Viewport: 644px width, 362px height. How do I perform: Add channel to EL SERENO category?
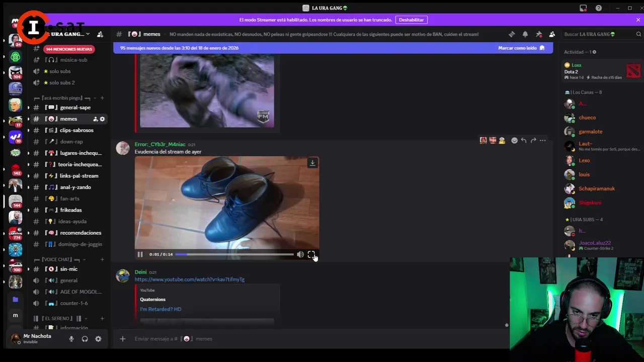(x=102, y=318)
